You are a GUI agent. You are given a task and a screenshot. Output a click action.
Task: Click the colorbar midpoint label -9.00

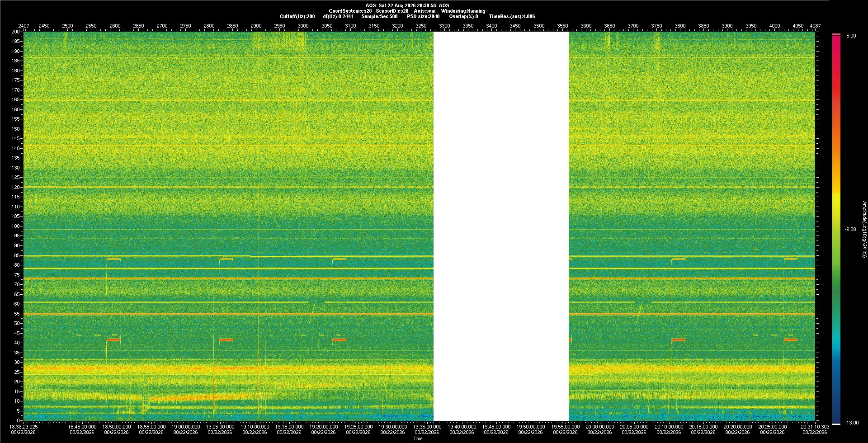850,229
